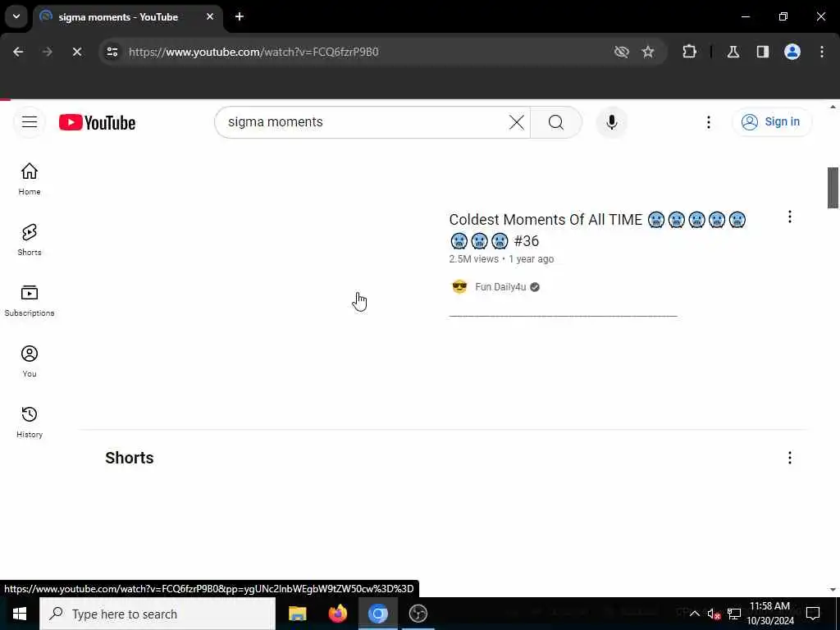The height and width of the screenshot is (630, 840).
Task: Open the Windows notification center
Action: pyautogui.click(x=813, y=614)
